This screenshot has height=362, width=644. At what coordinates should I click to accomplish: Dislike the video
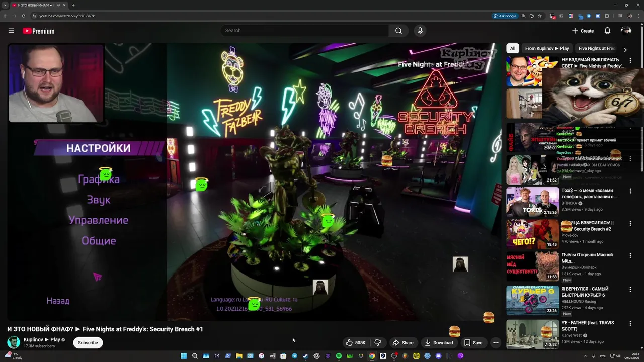[x=378, y=343]
